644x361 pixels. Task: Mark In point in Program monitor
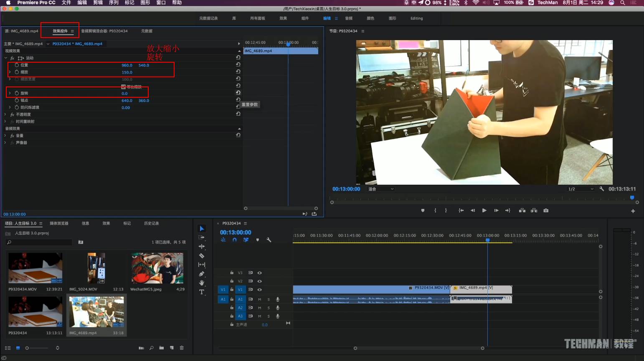coord(435,211)
